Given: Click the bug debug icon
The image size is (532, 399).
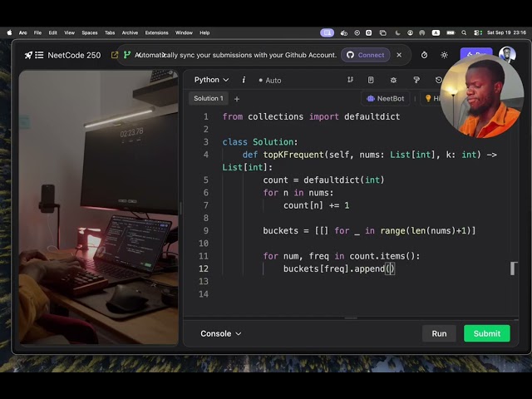Looking at the screenshot, I should (393, 80).
